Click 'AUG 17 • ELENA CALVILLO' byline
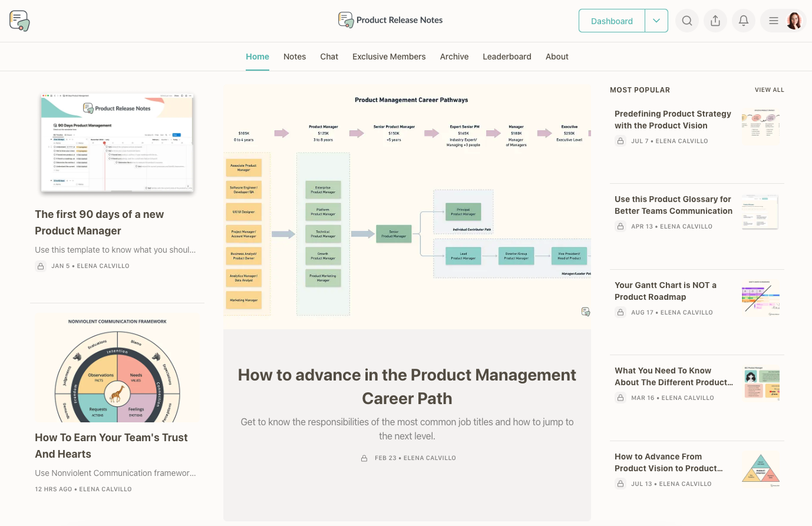 click(672, 313)
